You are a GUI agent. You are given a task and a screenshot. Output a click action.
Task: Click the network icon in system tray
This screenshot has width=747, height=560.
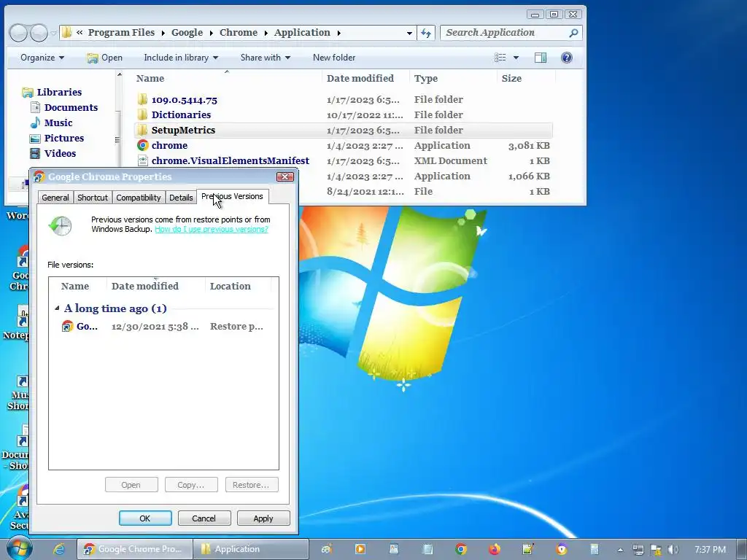click(638, 550)
